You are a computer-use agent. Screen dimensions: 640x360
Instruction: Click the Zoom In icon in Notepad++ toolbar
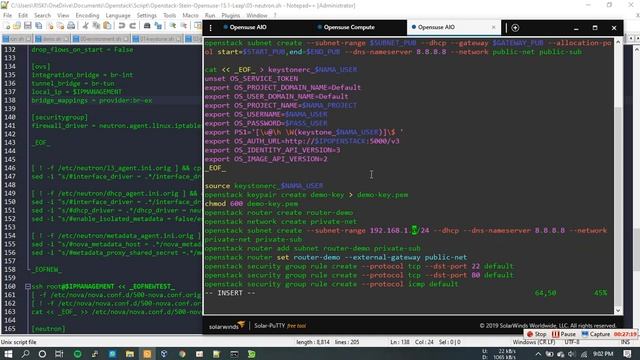pos(173,26)
